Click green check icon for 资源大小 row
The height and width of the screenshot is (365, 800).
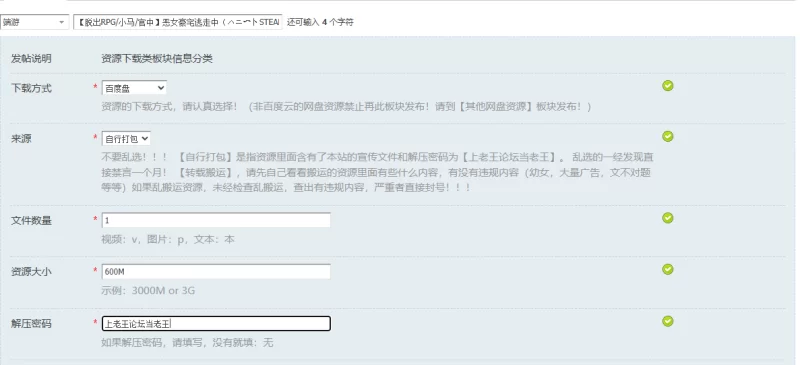coord(667,269)
